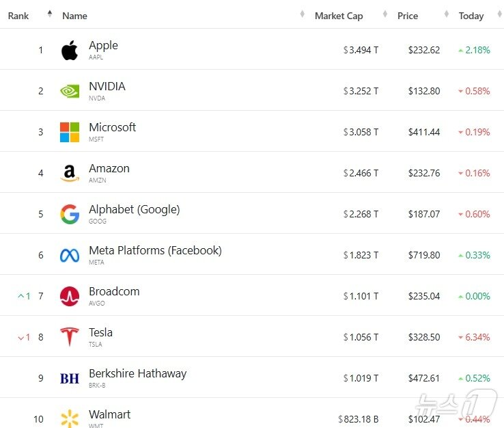This screenshot has width=504, height=428.
Task: Sort by Name column header
Action: click(74, 16)
